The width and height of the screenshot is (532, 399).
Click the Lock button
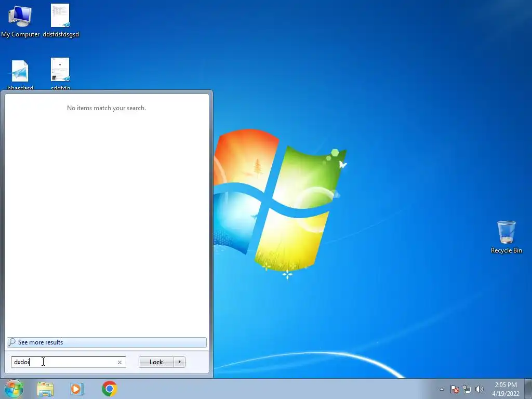point(156,362)
